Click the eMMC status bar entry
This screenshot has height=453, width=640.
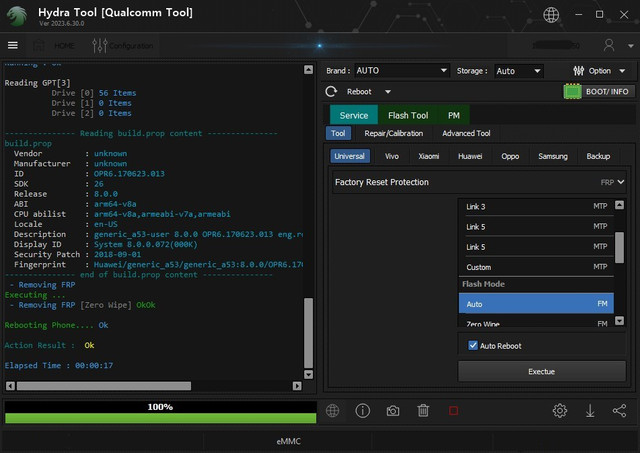(x=289, y=441)
